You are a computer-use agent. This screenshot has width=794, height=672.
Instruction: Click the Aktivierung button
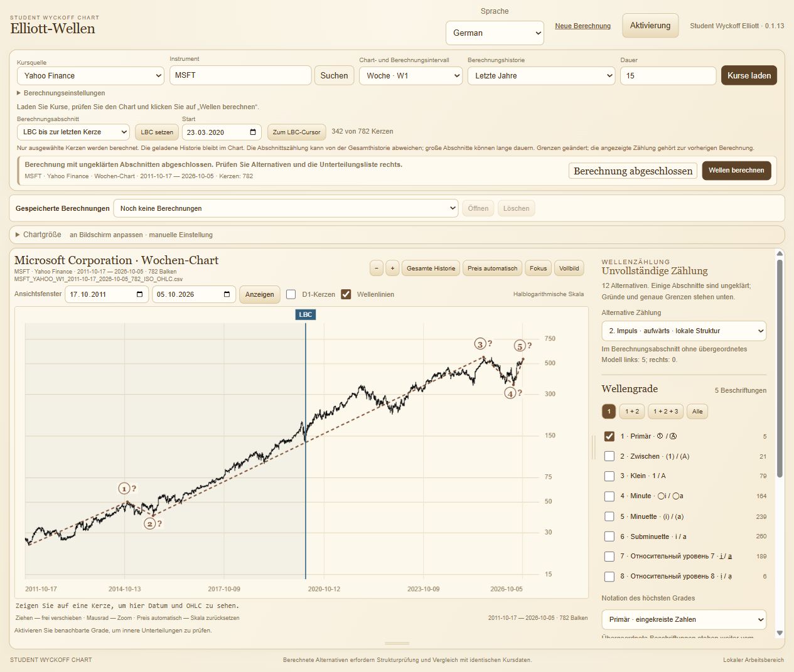650,26
